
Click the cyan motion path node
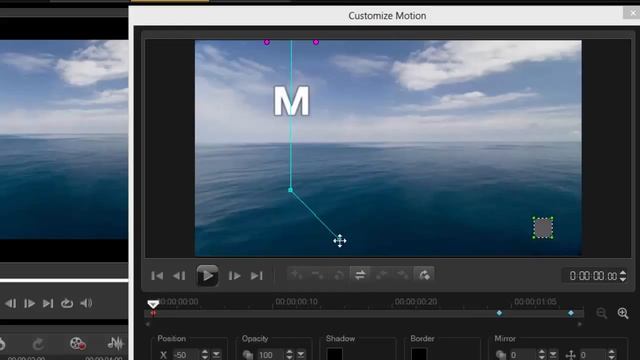point(291,190)
